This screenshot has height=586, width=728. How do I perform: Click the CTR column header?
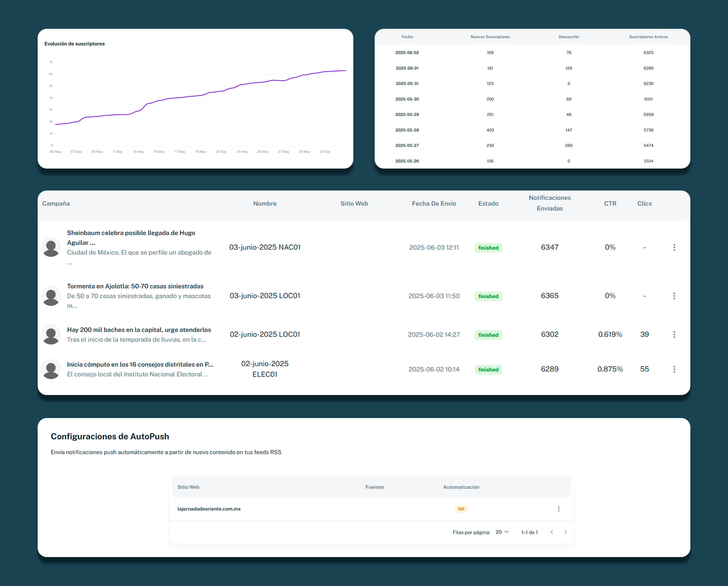tap(610, 203)
